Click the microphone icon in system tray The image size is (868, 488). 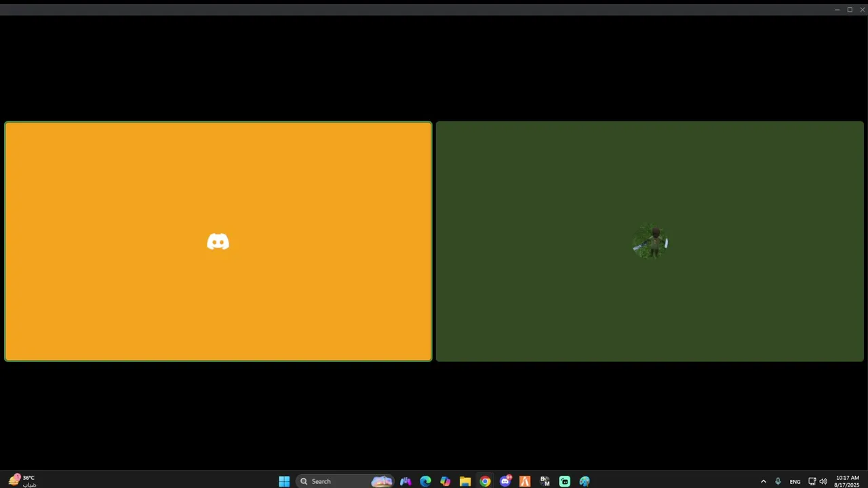pyautogui.click(x=778, y=482)
